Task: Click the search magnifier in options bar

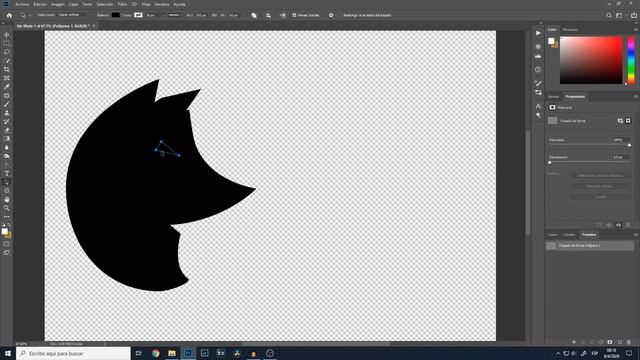Action: pyautogui.click(x=609, y=15)
